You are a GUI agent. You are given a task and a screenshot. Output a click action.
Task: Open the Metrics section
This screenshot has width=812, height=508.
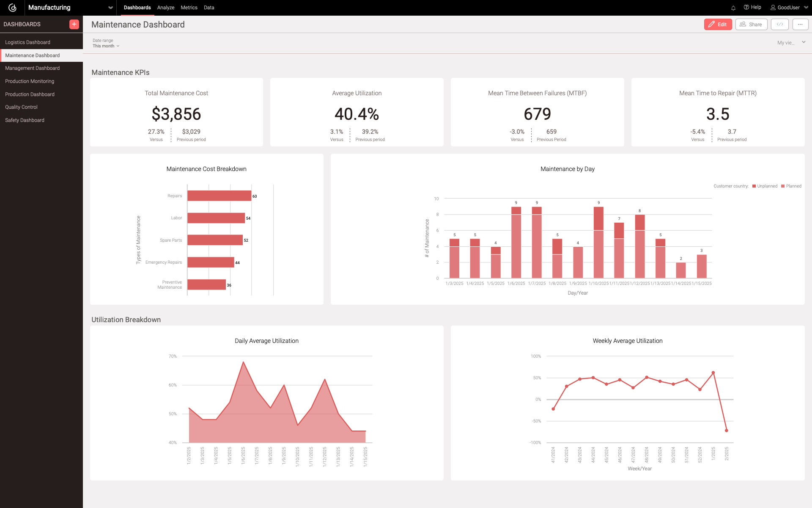point(189,7)
